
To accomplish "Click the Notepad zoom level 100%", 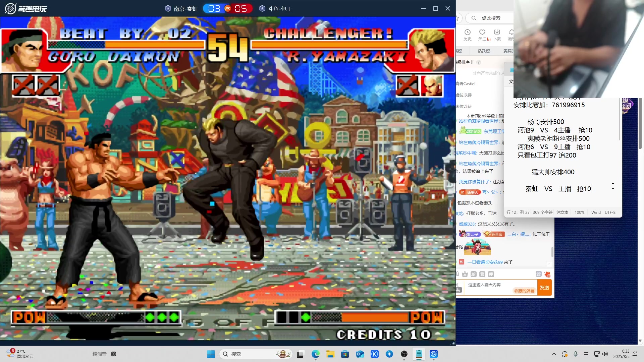I will (579, 213).
